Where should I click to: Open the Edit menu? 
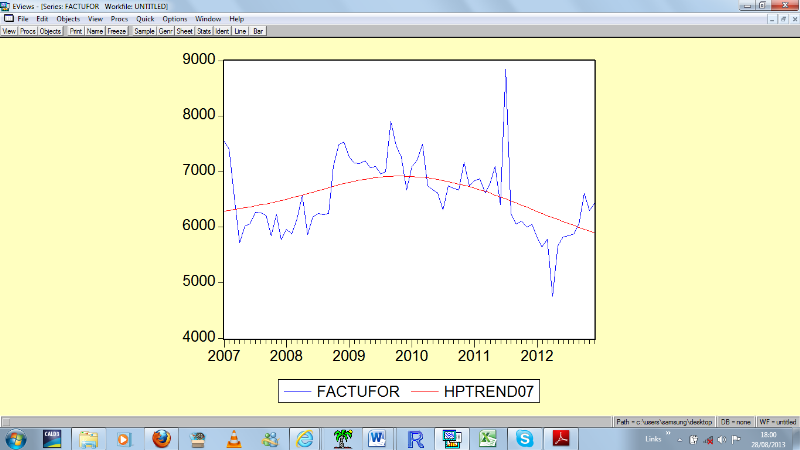tap(42, 19)
